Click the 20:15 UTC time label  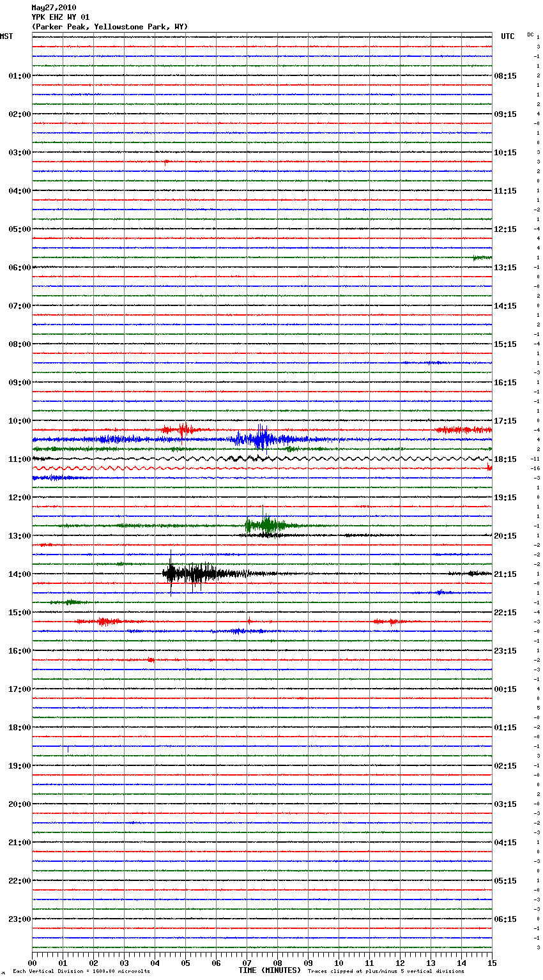[x=505, y=536]
